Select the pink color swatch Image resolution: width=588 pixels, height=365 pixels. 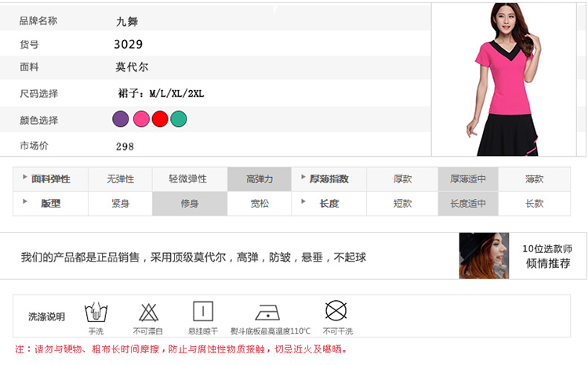point(141,119)
